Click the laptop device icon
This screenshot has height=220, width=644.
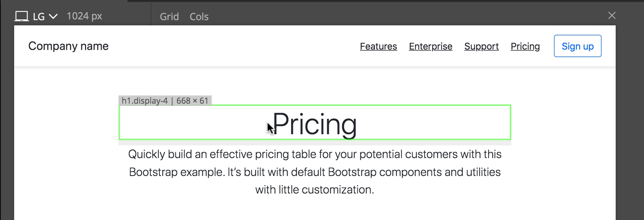(x=22, y=16)
